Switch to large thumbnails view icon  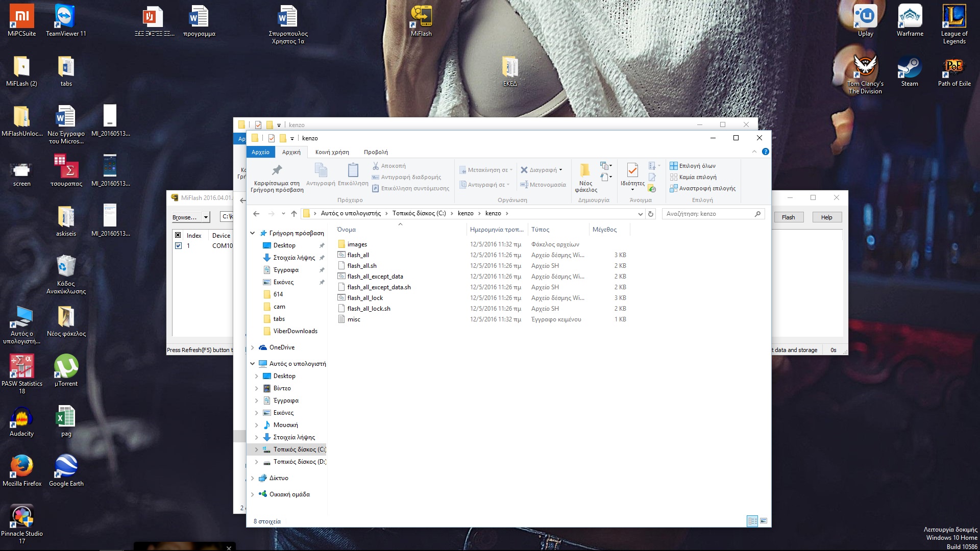[764, 521]
